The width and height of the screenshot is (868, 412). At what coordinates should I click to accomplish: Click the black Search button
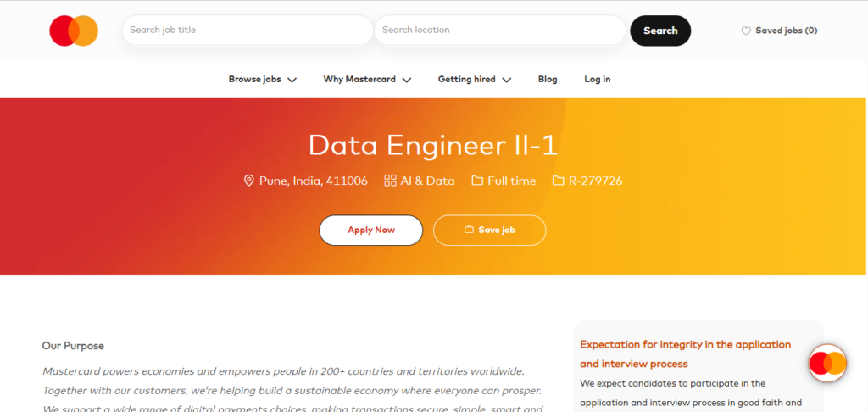(660, 31)
